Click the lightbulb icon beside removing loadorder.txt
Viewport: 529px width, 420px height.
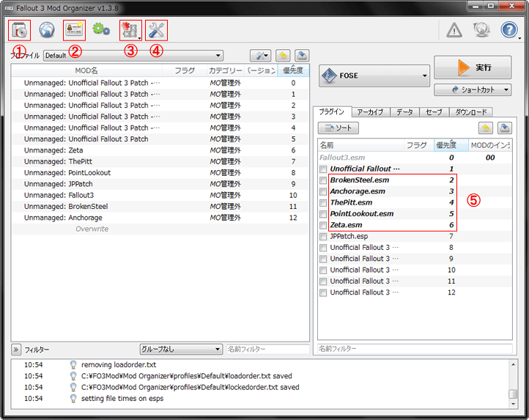pyautogui.click(x=73, y=364)
